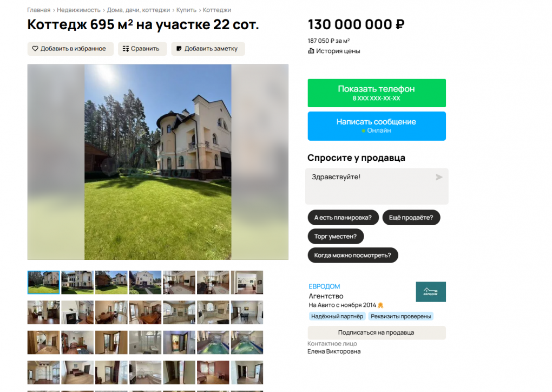Click Написать сообщение button
This screenshot has width=552, height=392.
tap(377, 126)
